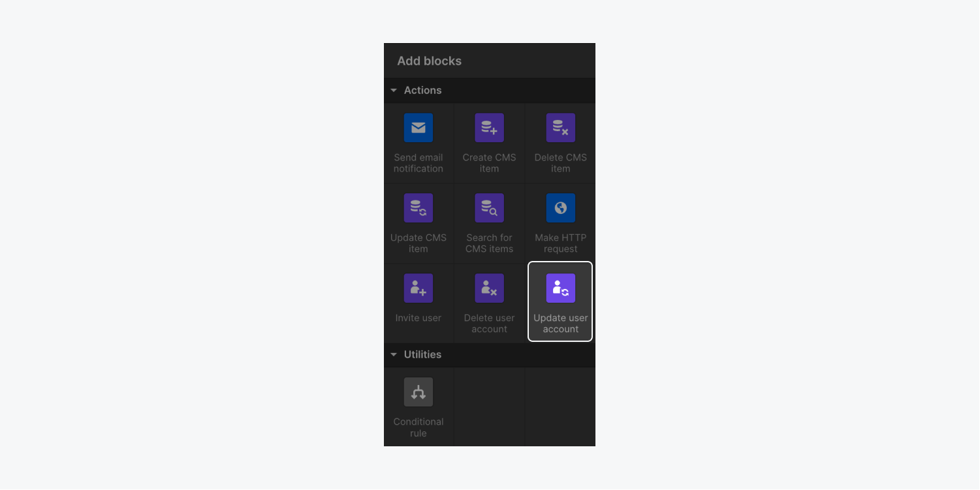Click the Search for CMS items label

pos(490,243)
